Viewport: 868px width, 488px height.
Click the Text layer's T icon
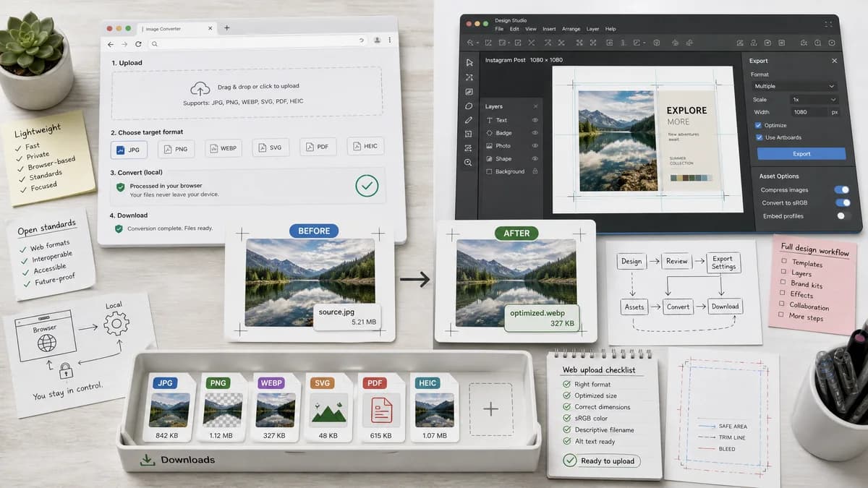coord(490,120)
